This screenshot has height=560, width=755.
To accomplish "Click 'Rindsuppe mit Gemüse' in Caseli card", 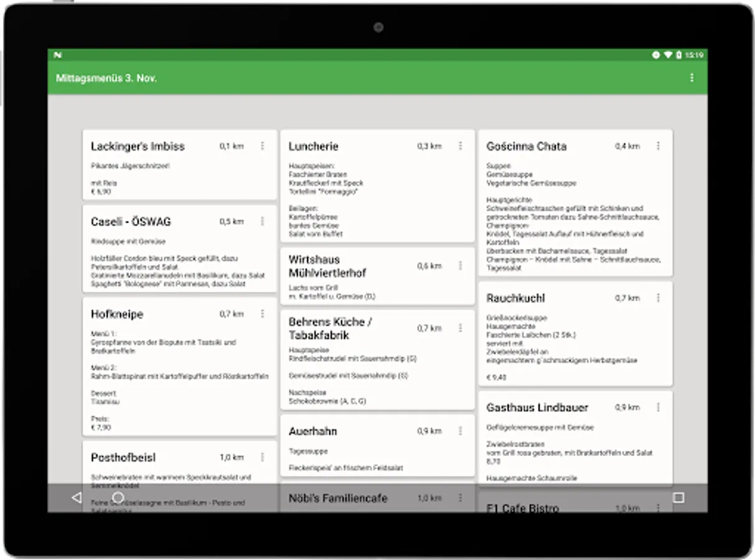I will pyautogui.click(x=128, y=241).
